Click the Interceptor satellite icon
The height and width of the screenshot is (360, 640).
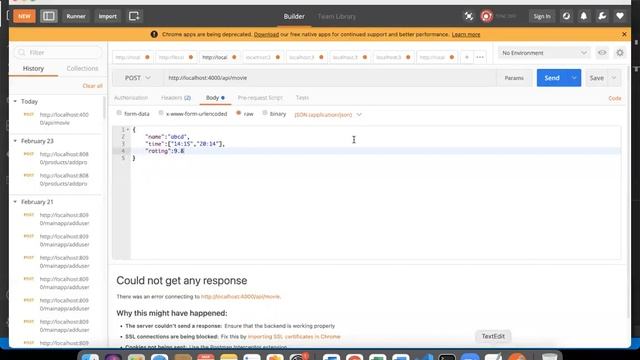[469, 16]
